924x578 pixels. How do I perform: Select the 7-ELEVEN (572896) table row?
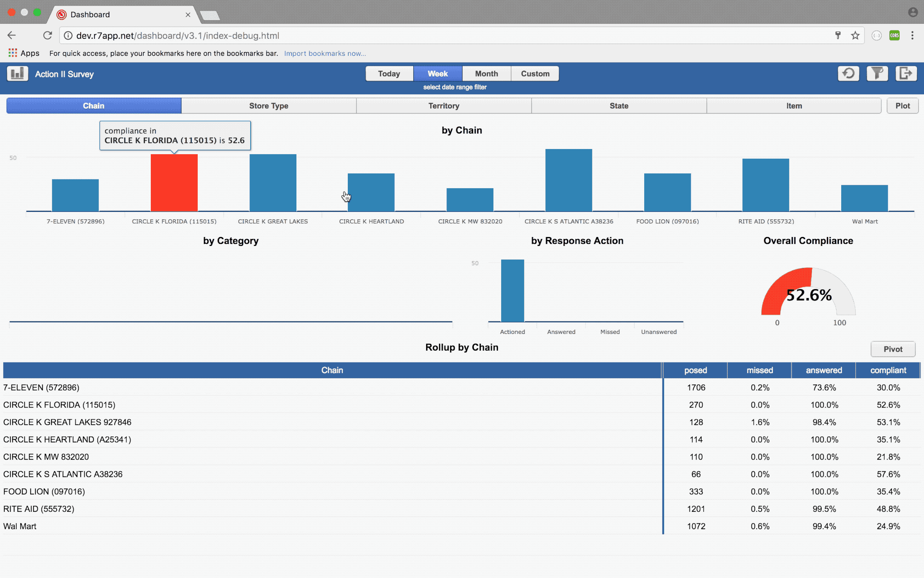pos(461,387)
